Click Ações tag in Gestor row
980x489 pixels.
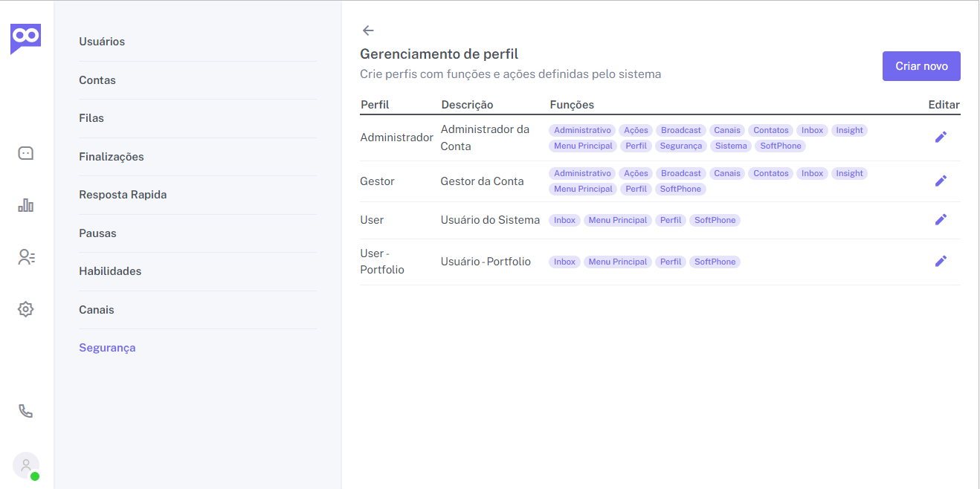636,173
